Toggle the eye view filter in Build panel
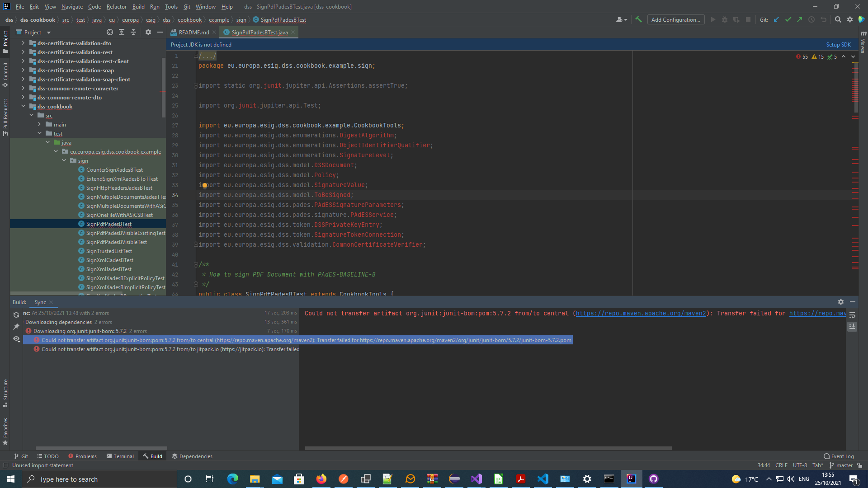Viewport: 868px width, 488px height. click(x=16, y=338)
